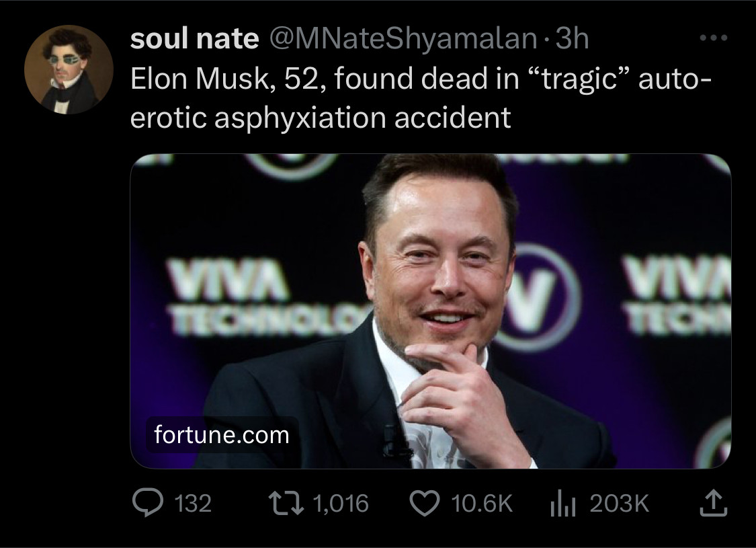The width and height of the screenshot is (756, 548).
Task: Click the 1,016 reposts count
Action: [341, 504]
